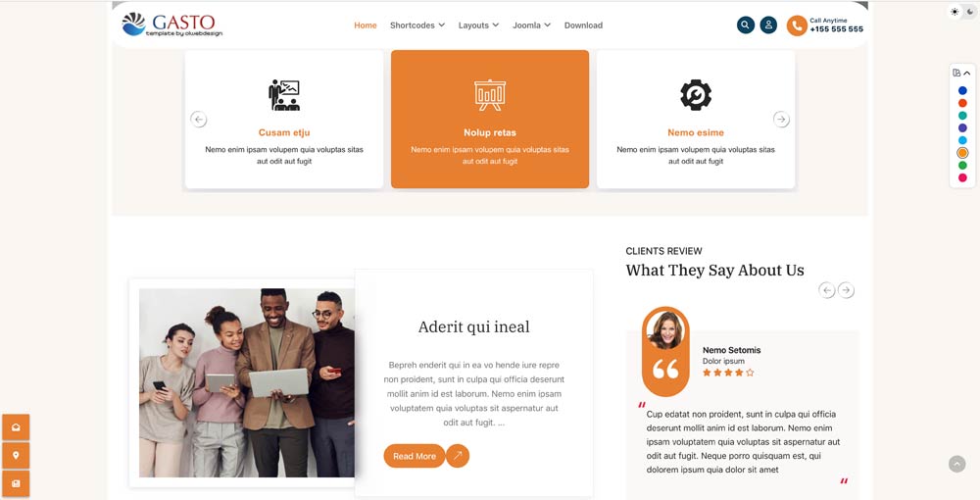Open the envelope contact icon at bottom left
Image resolution: width=980 pixels, height=500 pixels.
(16, 427)
